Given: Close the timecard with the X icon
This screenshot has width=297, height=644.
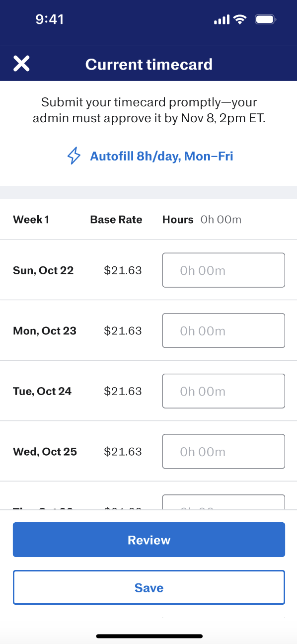Looking at the screenshot, I should coord(21,64).
